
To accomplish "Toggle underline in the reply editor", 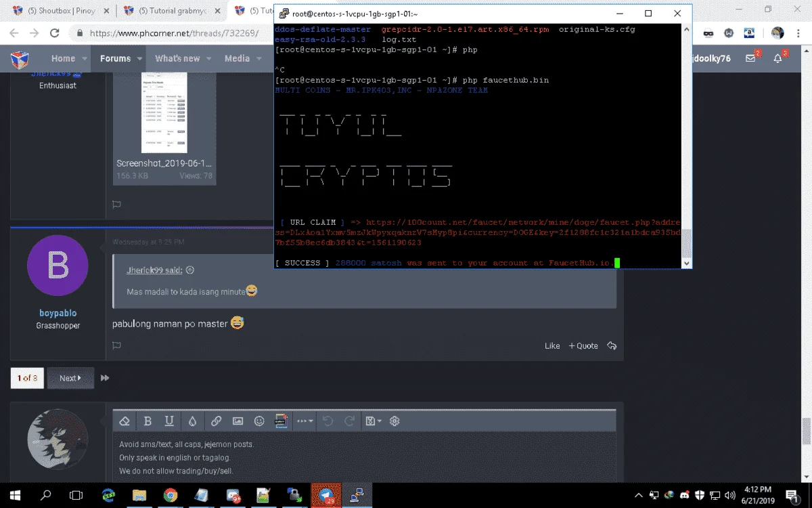I will (x=169, y=421).
